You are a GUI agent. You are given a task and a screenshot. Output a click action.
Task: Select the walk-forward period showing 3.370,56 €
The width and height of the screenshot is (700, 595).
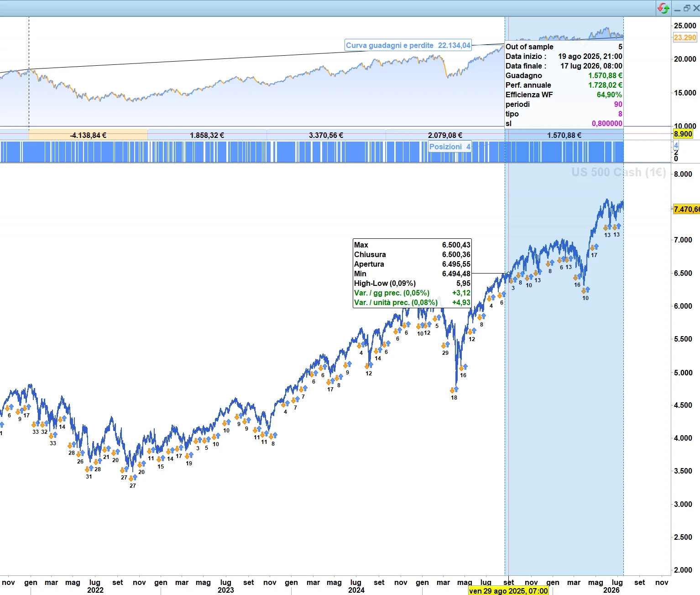(326, 135)
